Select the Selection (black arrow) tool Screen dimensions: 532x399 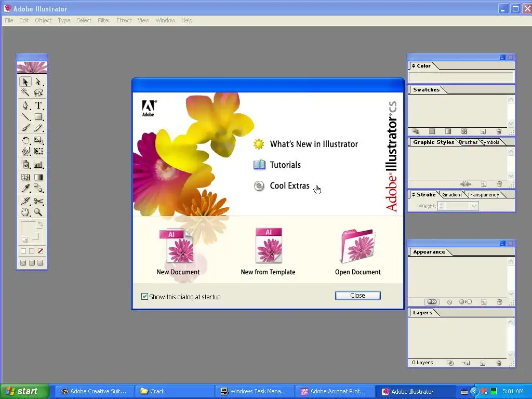click(25, 82)
